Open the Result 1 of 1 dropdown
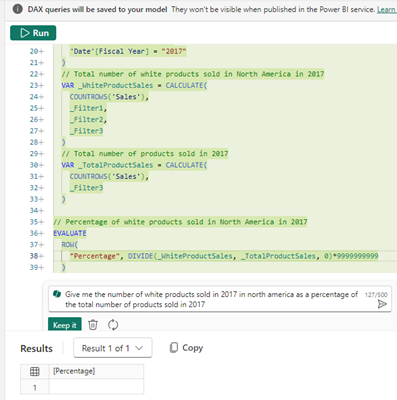This screenshot has height=400, width=397. tap(113, 348)
